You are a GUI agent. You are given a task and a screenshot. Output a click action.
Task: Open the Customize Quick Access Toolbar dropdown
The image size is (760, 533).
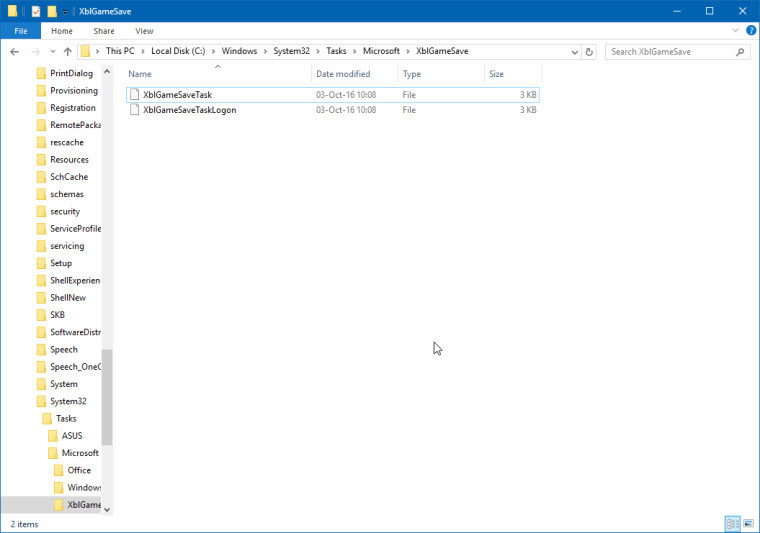(65, 12)
